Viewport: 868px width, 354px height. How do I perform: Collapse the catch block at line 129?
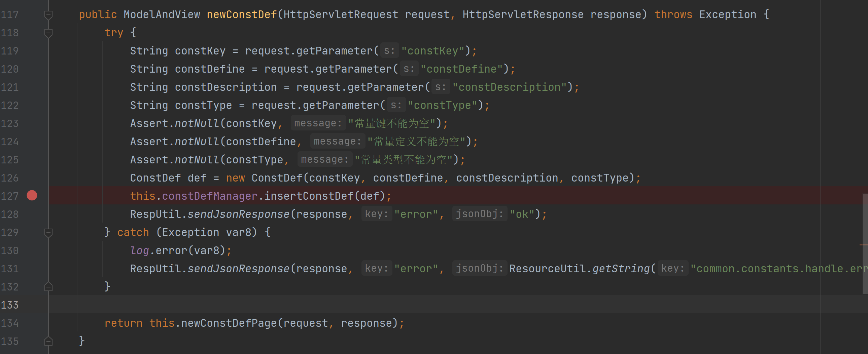coord(48,233)
